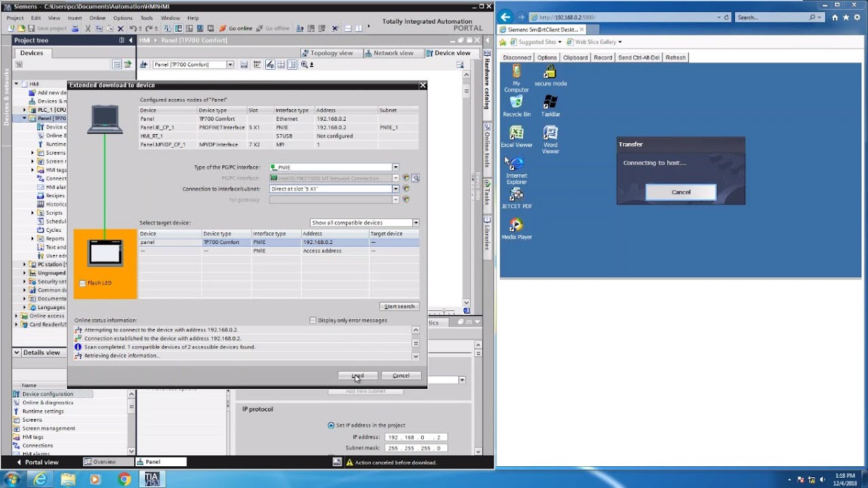Open Internet Explorer icon on remote desktop
Image resolution: width=868 pixels, height=488 pixels.
516,171
